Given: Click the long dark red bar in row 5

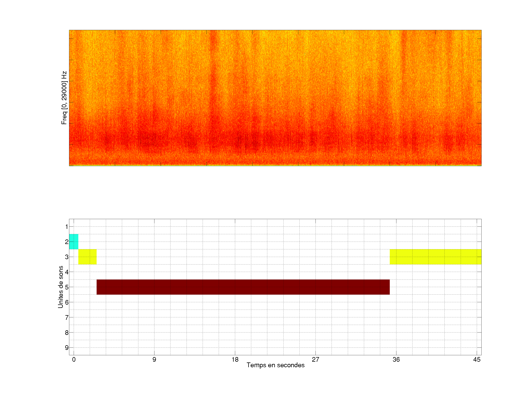Looking at the screenshot, I should tap(243, 287).
